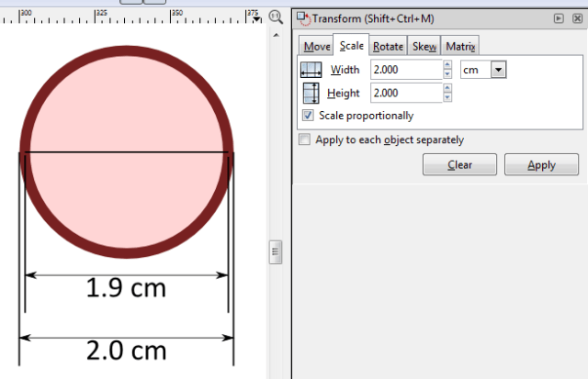588x379 pixels.
Task: Iconify the Transform dialog panel
Action: 558,17
